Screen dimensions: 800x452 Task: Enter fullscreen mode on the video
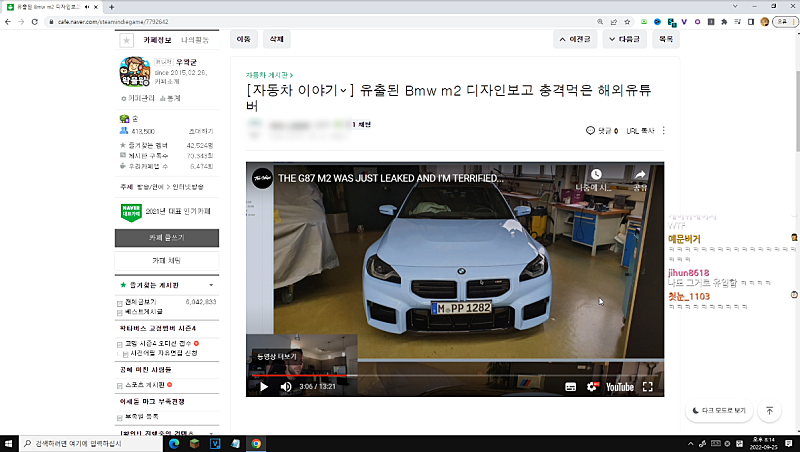pyautogui.click(x=648, y=387)
